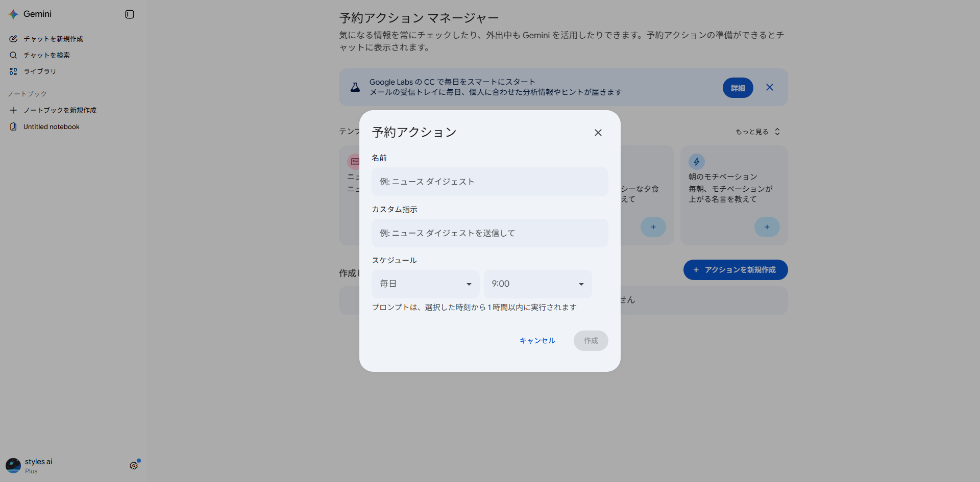
Task: Open the 毎日 frequency dropdown
Action: coord(426,284)
